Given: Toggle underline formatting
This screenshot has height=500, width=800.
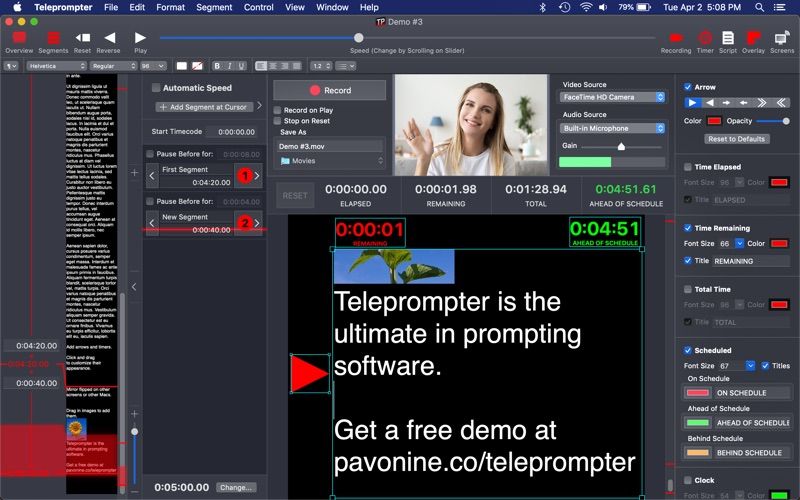Looking at the screenshot, I should tap(241, 66).
